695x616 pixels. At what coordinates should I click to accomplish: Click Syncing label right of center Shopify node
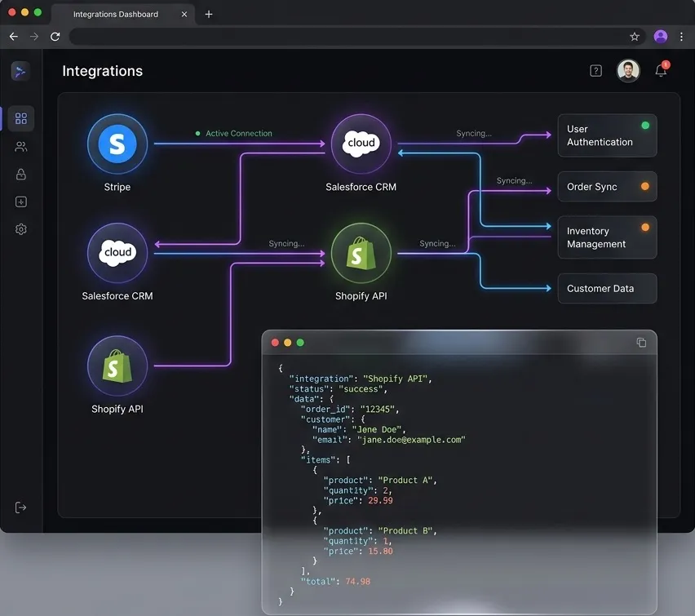pos(437,243)
